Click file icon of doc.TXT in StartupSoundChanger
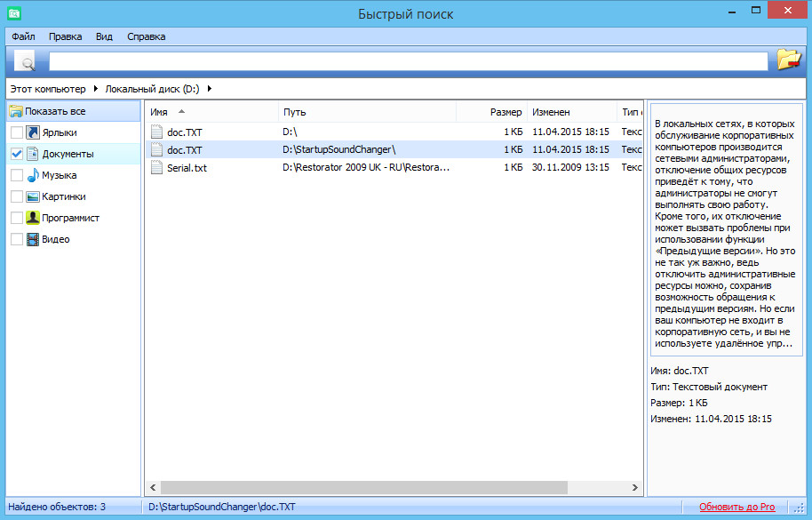The image size is (812, 520). [x=157, y=149]
